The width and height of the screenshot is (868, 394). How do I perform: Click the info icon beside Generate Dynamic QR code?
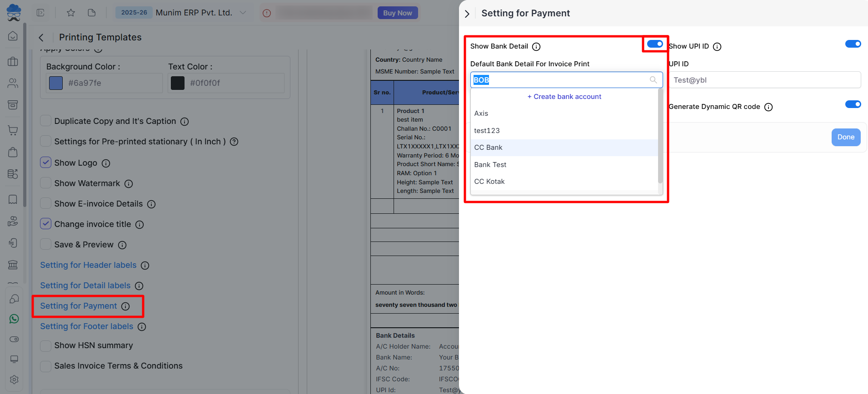[768, 107]
